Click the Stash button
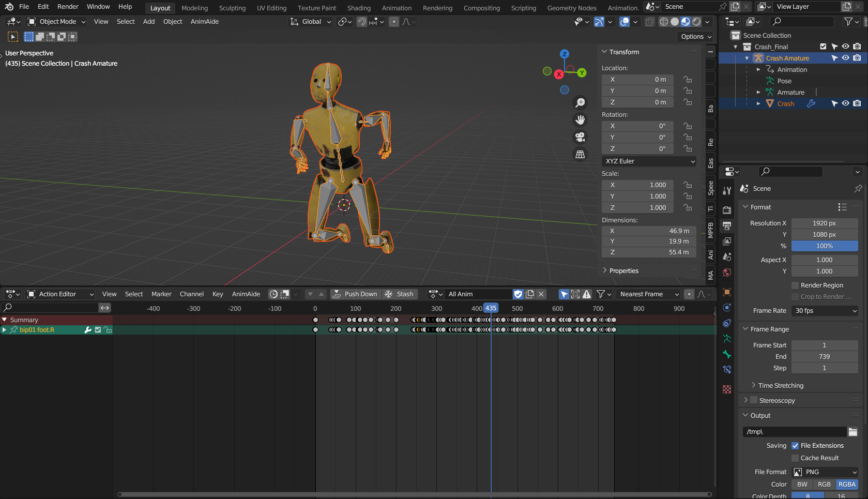Viewport: 868px width, 499px height. [x=399, y=294]
